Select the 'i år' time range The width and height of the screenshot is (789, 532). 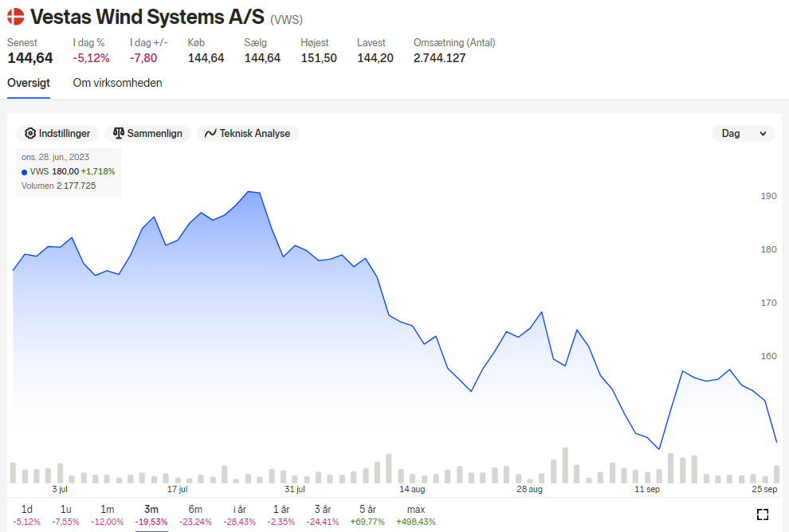(240, 515)
